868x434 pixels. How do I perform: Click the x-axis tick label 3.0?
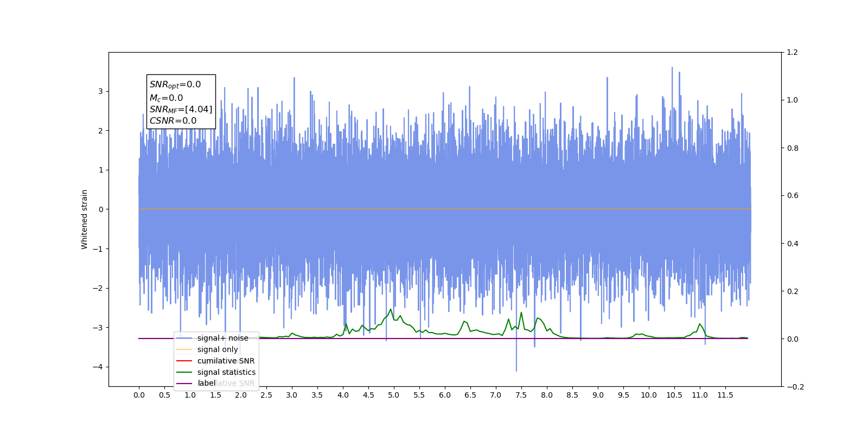pyautogui.click(x=292, y=395)
